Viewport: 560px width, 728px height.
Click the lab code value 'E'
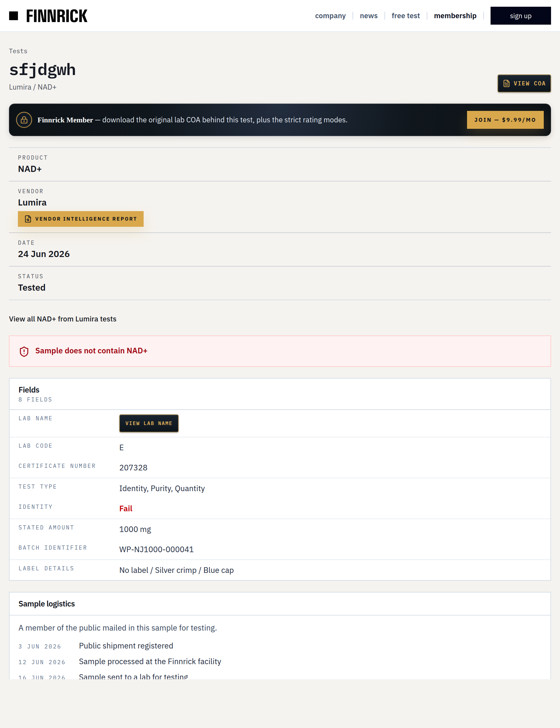click(122, 447)
